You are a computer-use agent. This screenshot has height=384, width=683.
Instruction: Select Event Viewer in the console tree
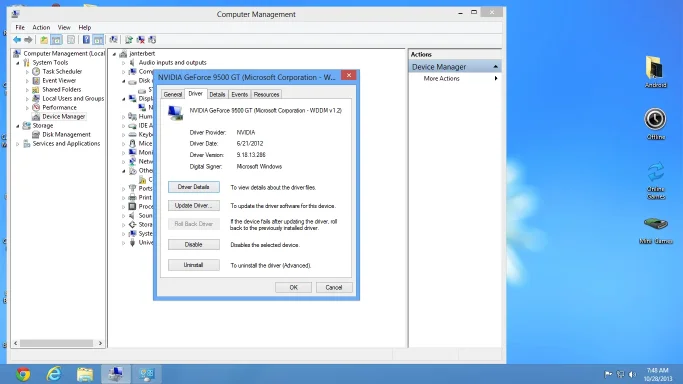click(59, 81)
